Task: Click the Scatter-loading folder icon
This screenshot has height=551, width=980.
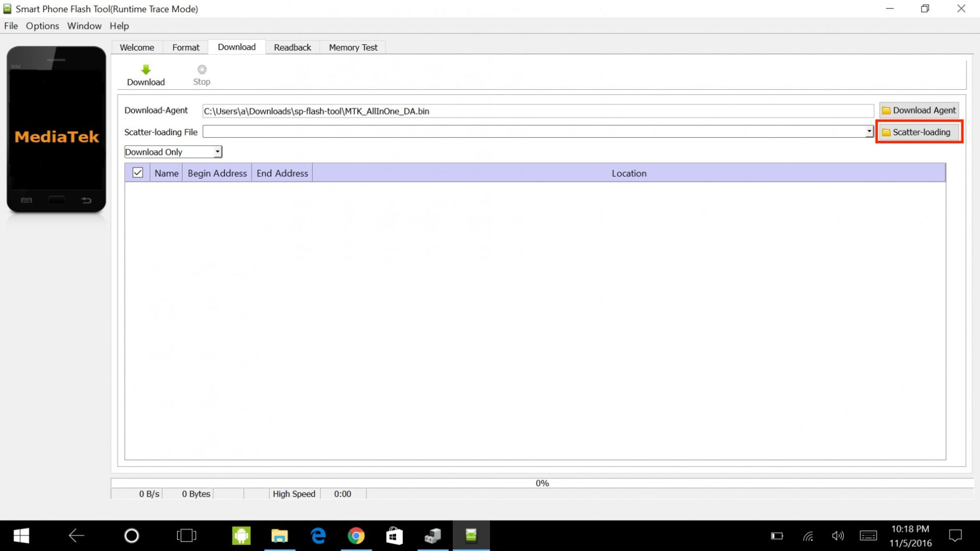Action: (887, 132)
